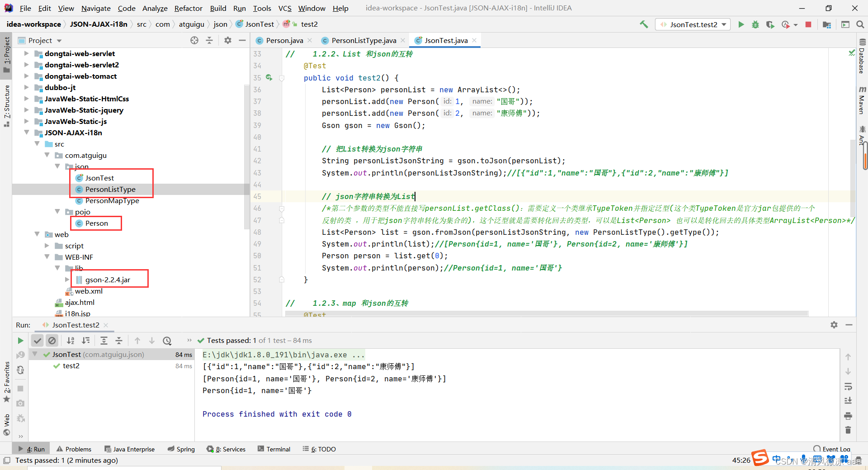Expand all test results icon

click(104, 341)
